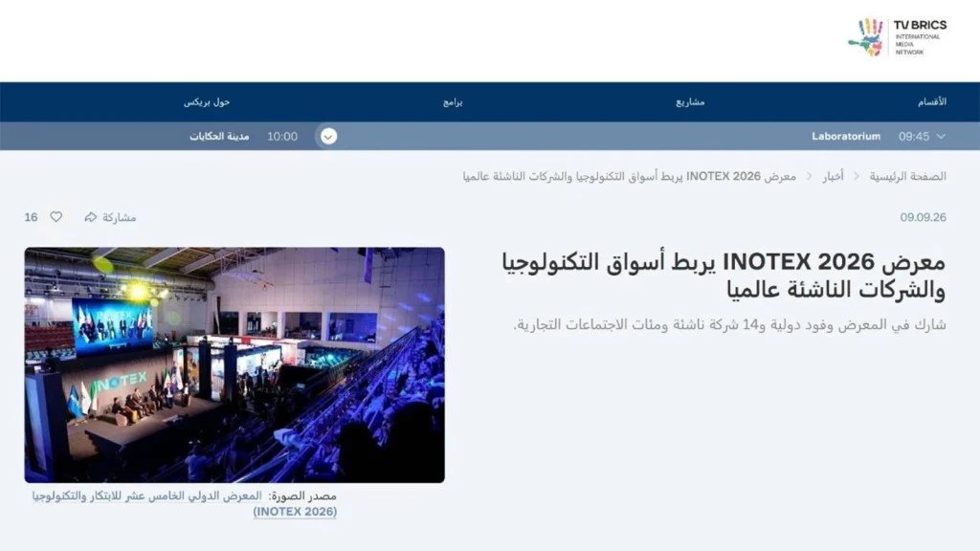Click the breadcrumb current article title
980x551 pixels.
coord(630,177)
